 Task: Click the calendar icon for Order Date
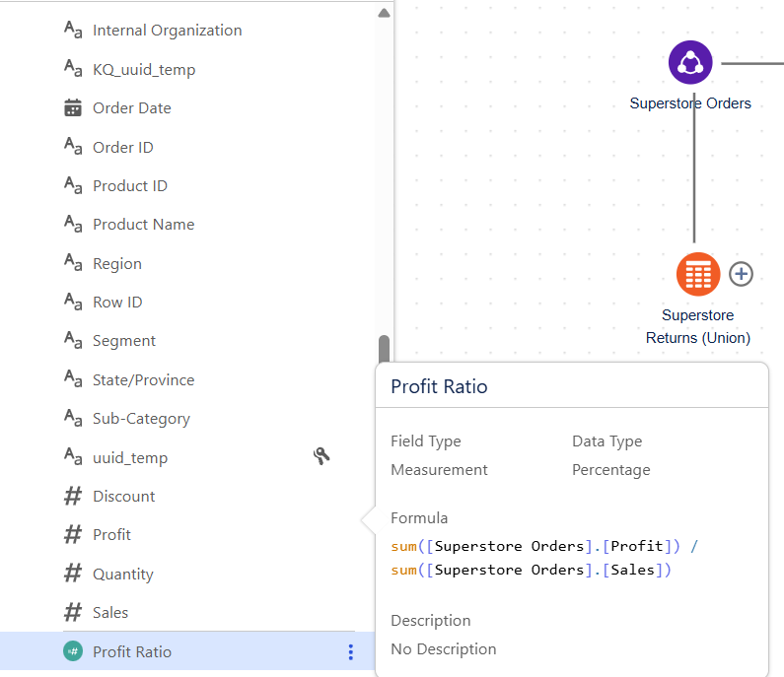point(73,107)
